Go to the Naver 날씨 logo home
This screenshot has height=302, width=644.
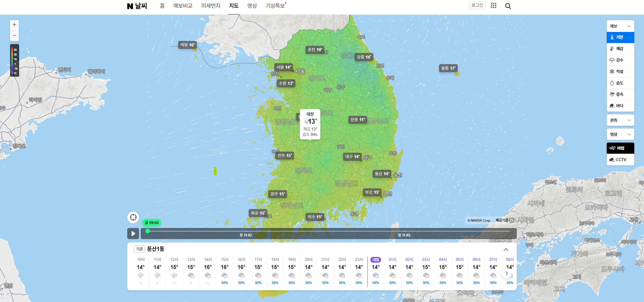tap(137, 6)
